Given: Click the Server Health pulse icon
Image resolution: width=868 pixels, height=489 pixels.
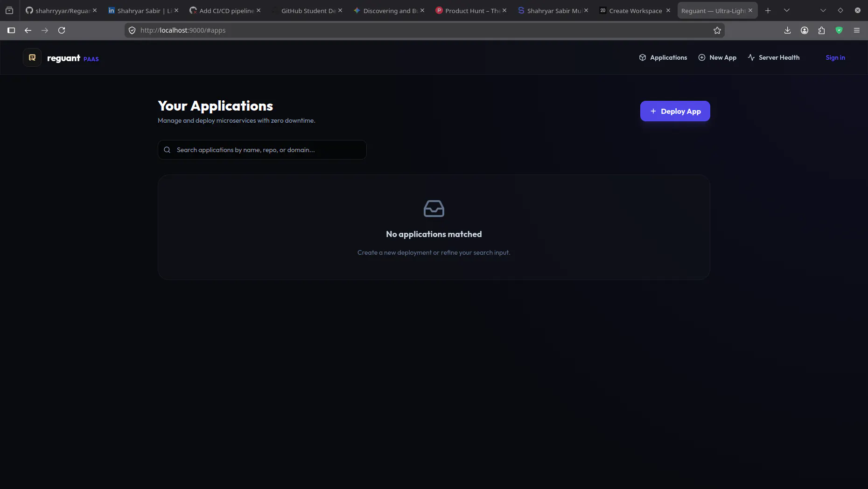Looking at the screenshot, I should (x=751, y=57).
